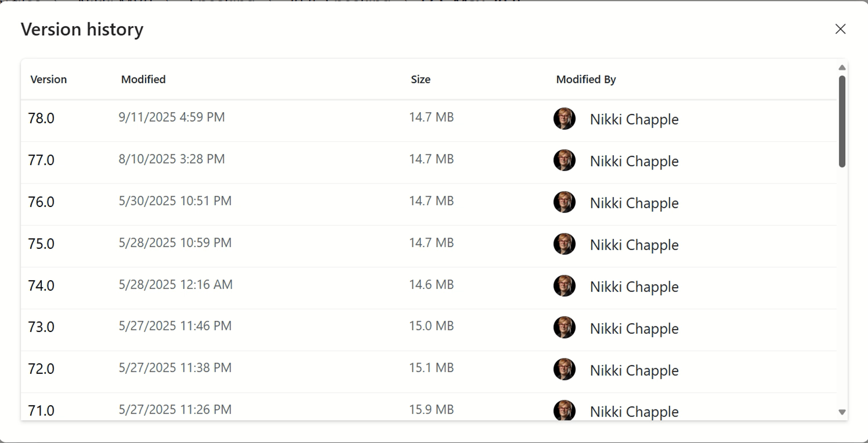Sort by the Version column header
Image resolution: width=868 pixels, height=443 pixels.
[x=49, y=79]
